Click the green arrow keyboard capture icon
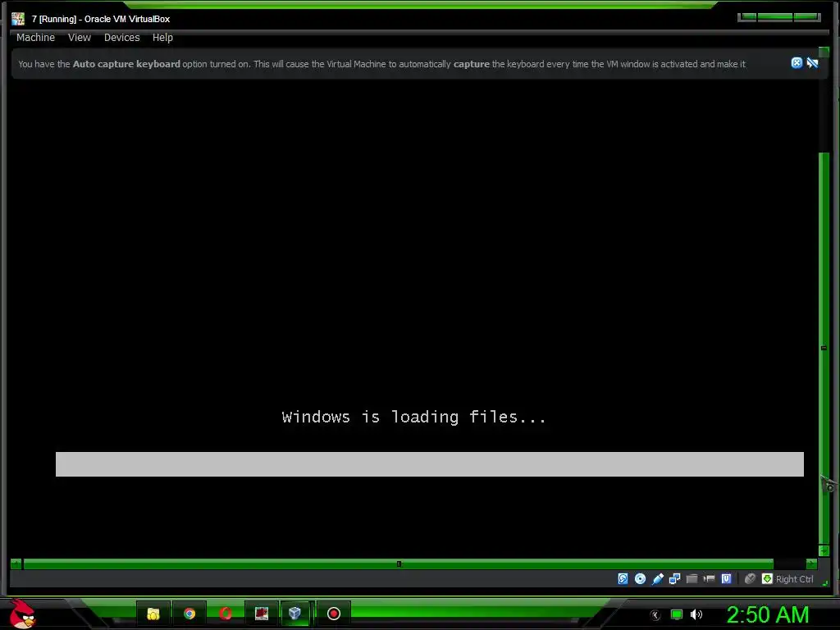Viewport: 840px width, 630px height. click(x=767, y=578)
